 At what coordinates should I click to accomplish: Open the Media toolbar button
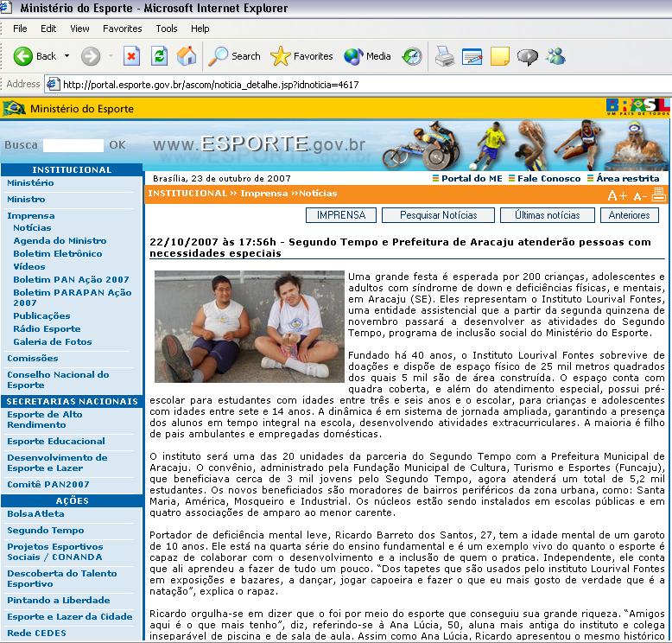point(368,56)
